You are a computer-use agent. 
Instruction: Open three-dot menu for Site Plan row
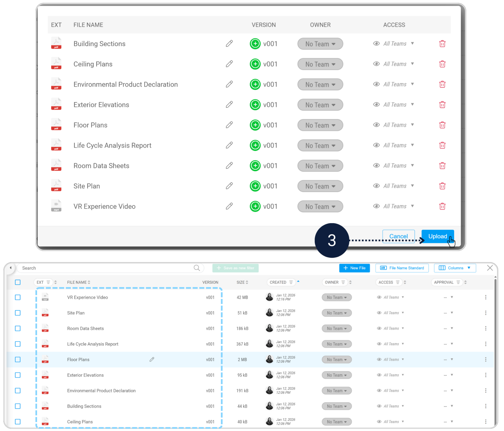486,313
